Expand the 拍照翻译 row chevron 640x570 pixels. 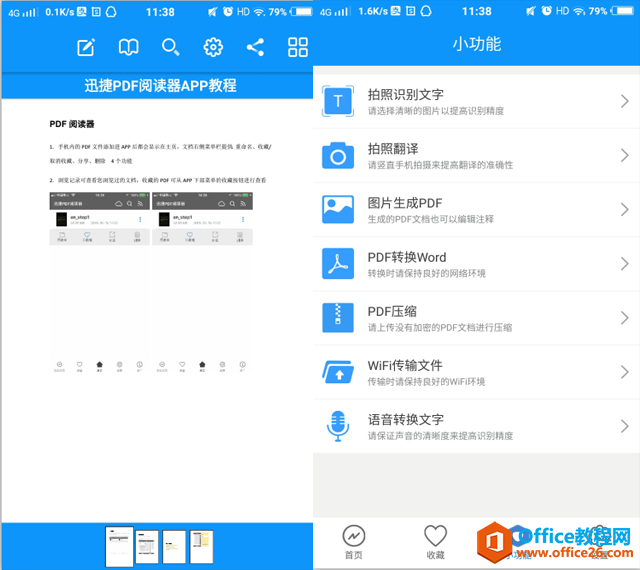pos(624,155)
